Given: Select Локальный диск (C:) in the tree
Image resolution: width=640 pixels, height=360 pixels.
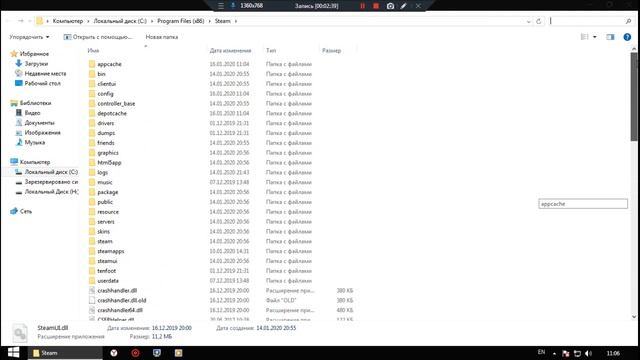Looking at the screenshot, I should [x=51, y=172].
